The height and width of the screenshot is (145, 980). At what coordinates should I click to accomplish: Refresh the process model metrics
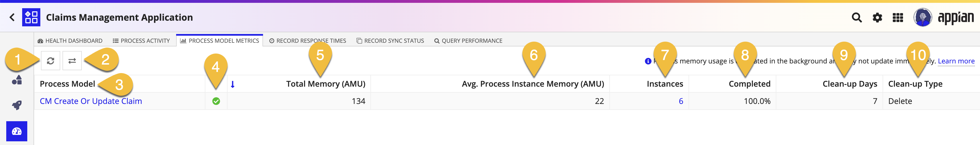click(x=51, y=61)
